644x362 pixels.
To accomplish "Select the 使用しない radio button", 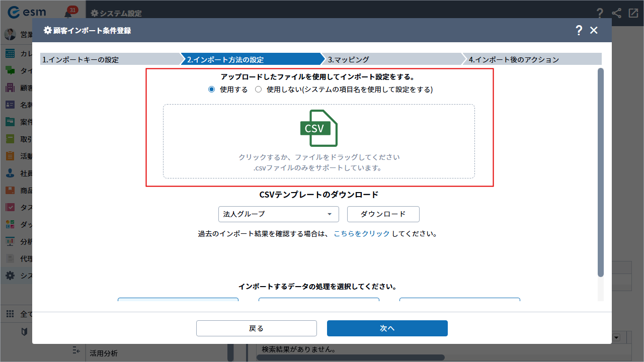I will (x=259, y=89).
